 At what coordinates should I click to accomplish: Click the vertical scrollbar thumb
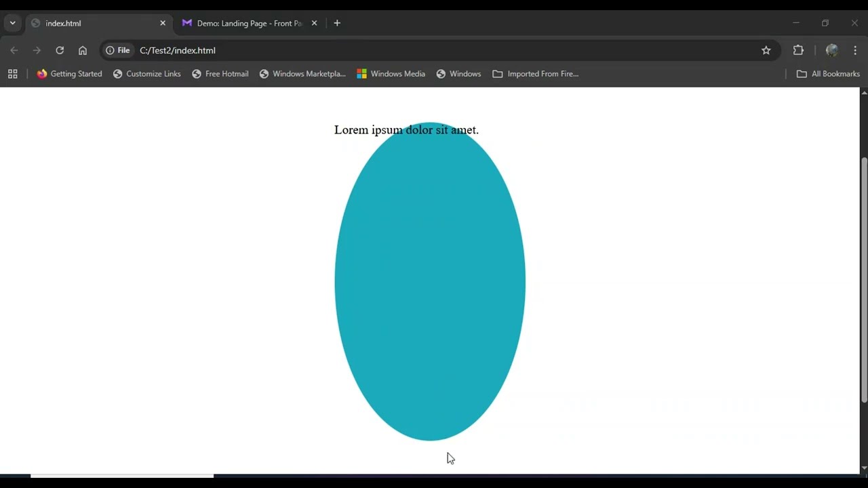click(864, 280)
